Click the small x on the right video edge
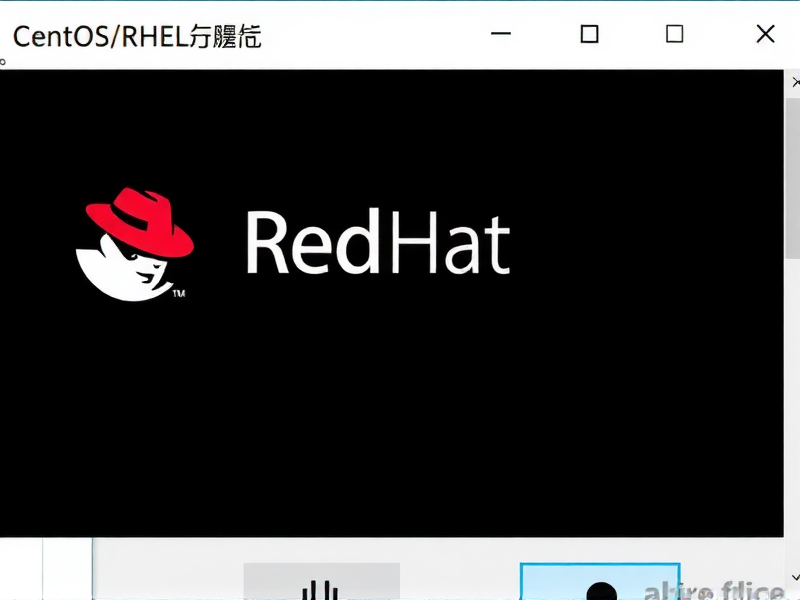 [795, 82]
